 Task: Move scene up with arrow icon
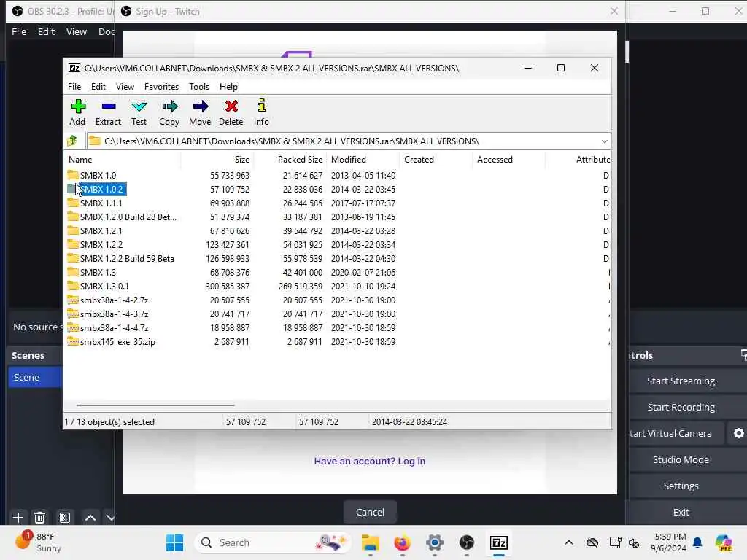(90, 517)
